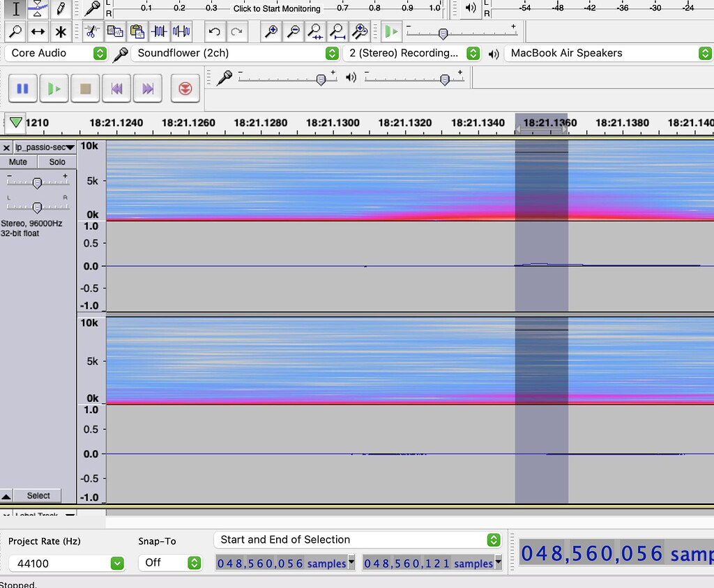
Task: Select the Time Shift tool
Action: (38, 32)
